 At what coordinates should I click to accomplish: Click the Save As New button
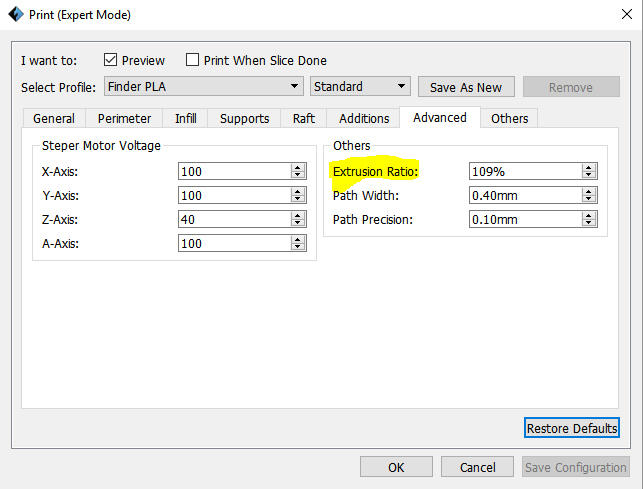click(x=466, y=87)
